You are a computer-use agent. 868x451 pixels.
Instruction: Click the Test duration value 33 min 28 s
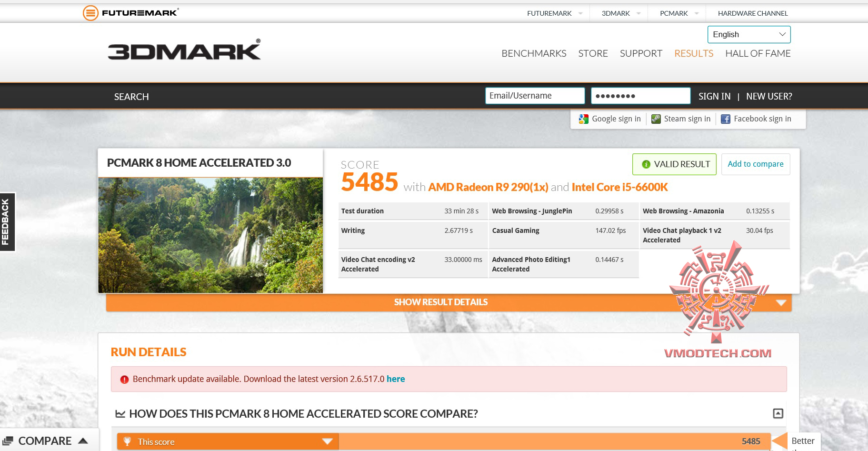[x=461, y=211]
